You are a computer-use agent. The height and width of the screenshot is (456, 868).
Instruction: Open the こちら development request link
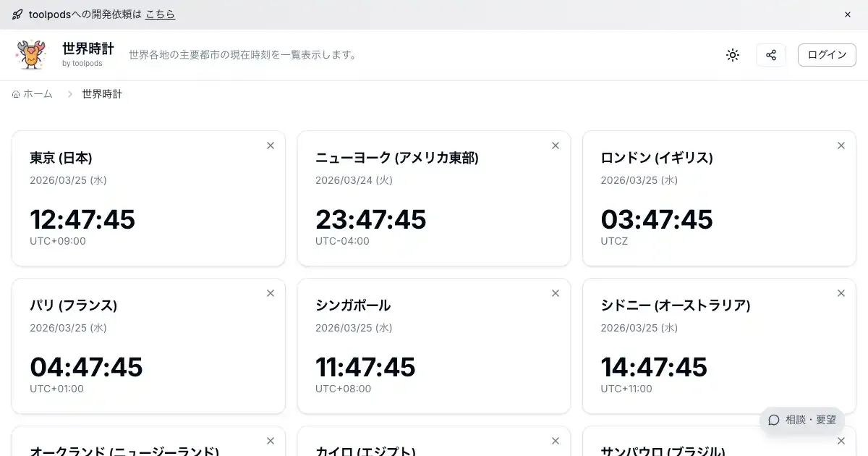pos(160,14)
